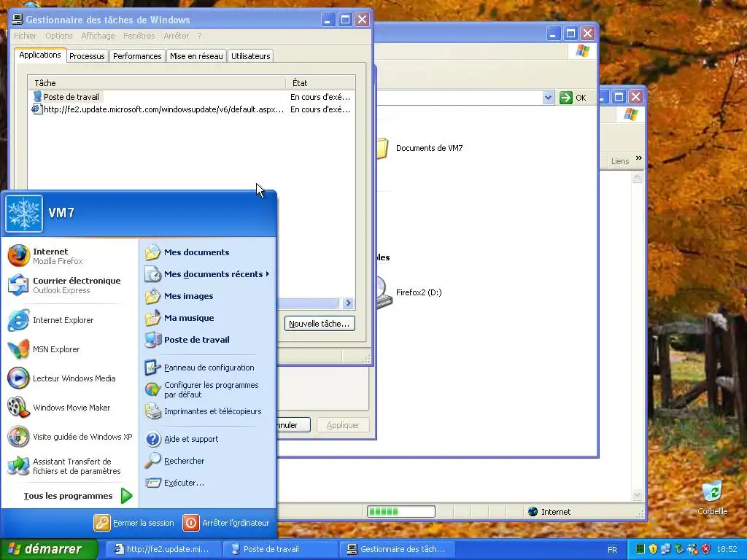Viewport: 747px width, 560px height.
Task: Switch to the Utilisateurs tab
Action: click(x=251, y=55)
